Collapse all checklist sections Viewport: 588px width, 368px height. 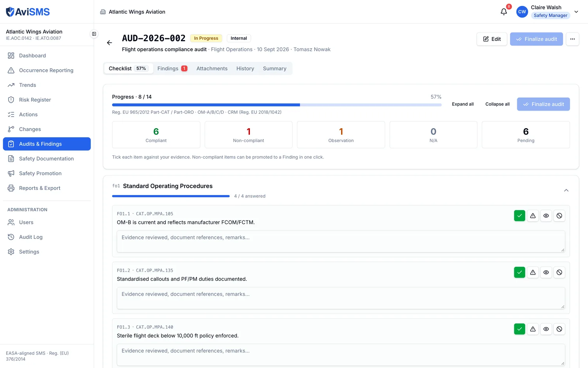pos(497,104)
